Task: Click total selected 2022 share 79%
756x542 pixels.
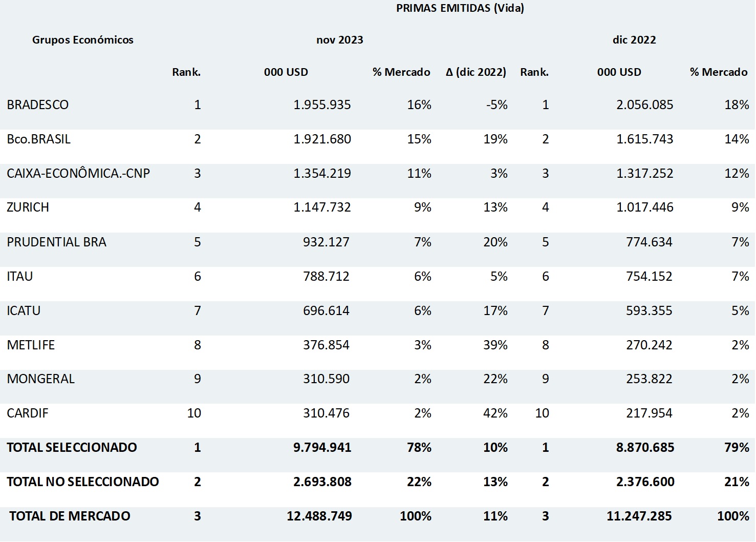Action: point(737,447)
